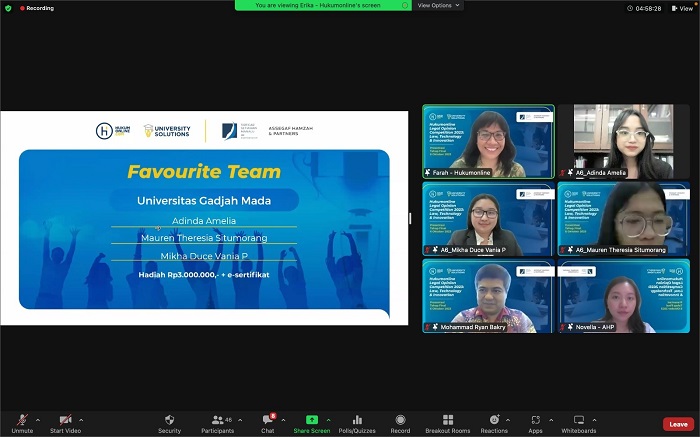Screen dimensions: 700x437
Task: Expand the Share Screen options arrow
Action: 329,420
